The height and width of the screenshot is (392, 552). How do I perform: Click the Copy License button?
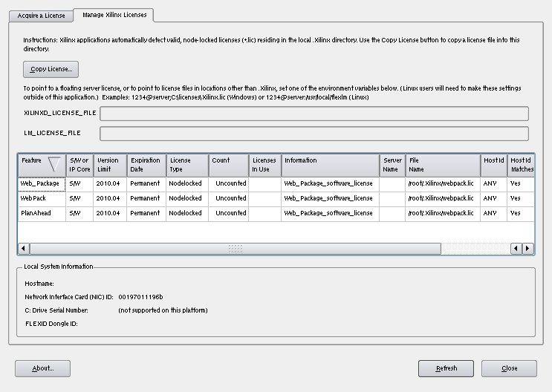[51, 69]
